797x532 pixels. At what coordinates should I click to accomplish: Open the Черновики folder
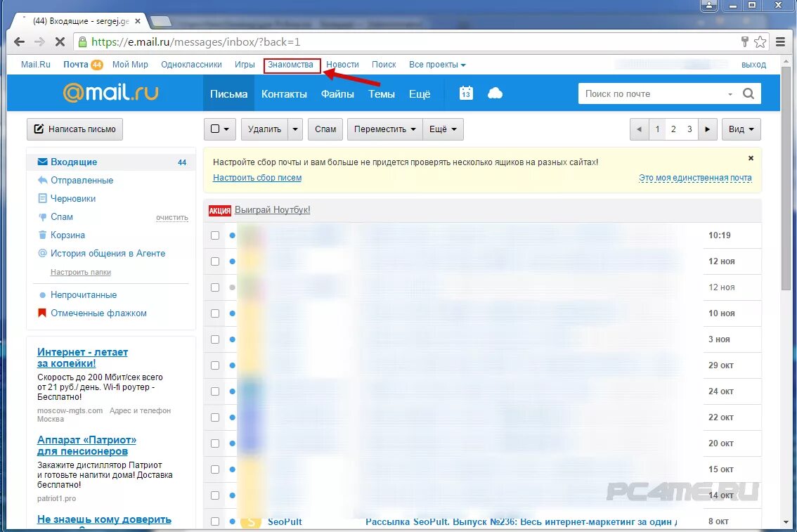73,199
